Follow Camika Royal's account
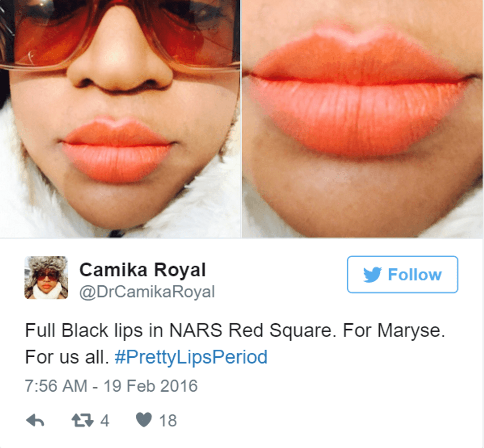The height and width of the screenshot is (448, 484). coord(402,274)
